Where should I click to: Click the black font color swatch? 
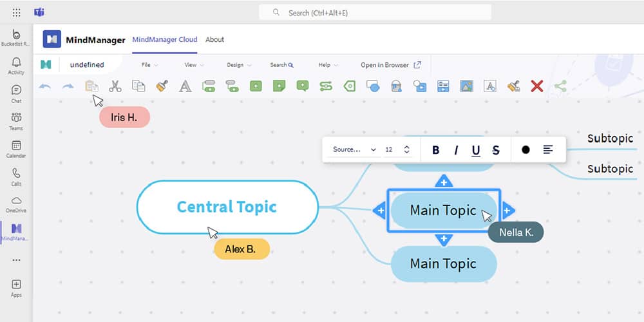tap(526, 149)
